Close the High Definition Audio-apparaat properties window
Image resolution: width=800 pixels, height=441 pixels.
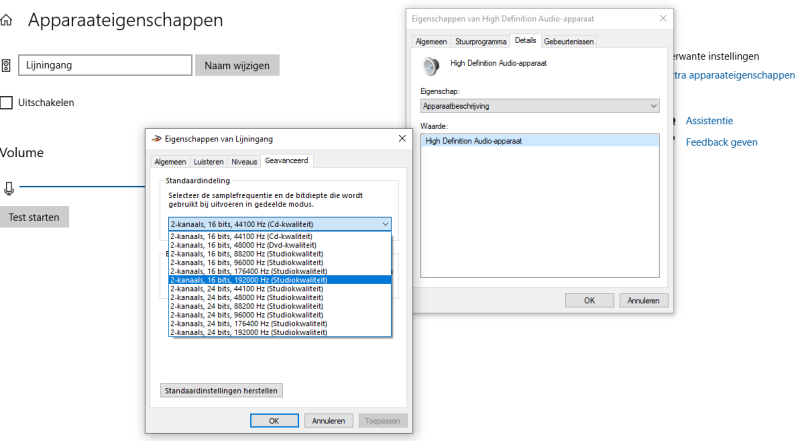point(663,18)
